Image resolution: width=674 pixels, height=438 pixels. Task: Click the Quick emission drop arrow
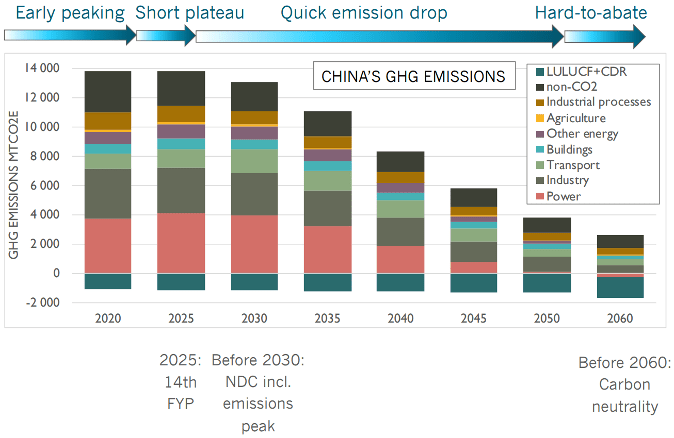pyautogui.click(x=378, y=36)
